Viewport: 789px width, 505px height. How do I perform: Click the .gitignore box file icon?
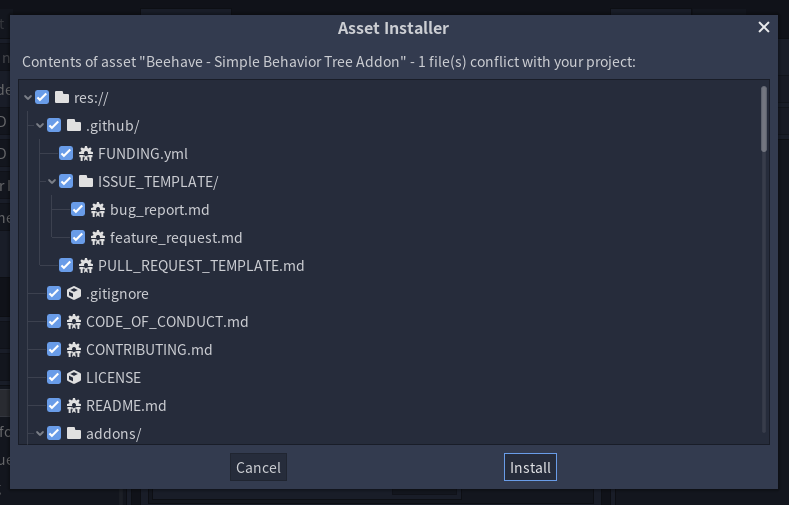(73, 293)
